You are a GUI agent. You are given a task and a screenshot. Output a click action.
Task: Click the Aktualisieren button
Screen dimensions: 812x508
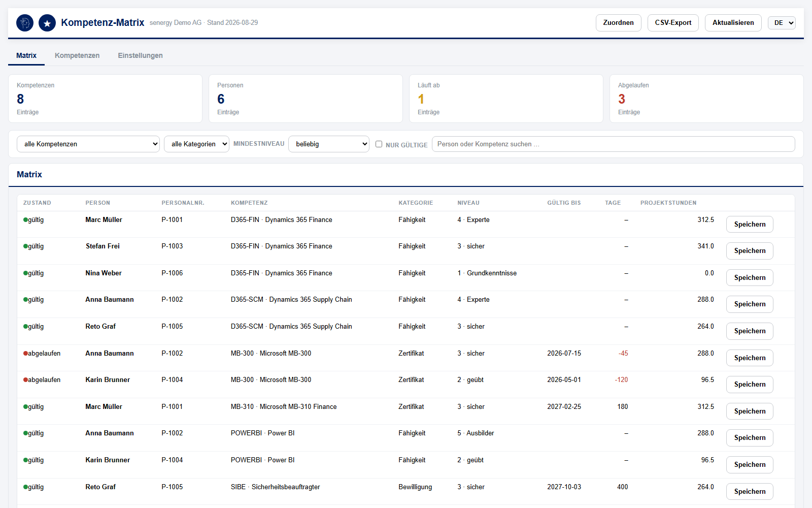(733, 23)
